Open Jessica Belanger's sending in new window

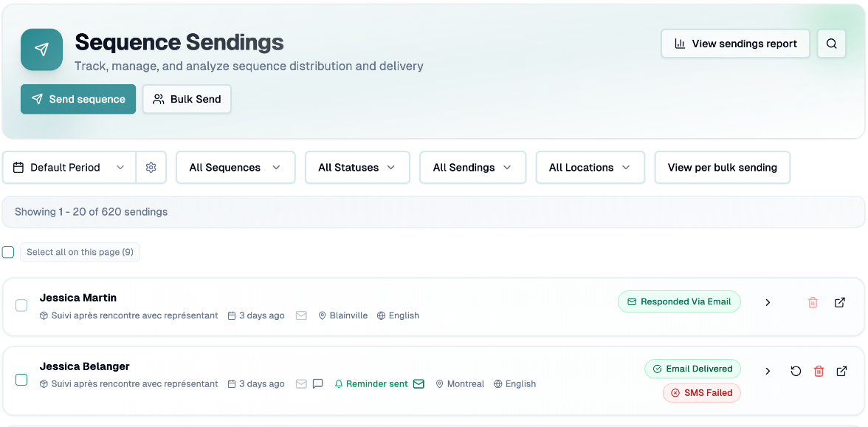click(841, 371)
